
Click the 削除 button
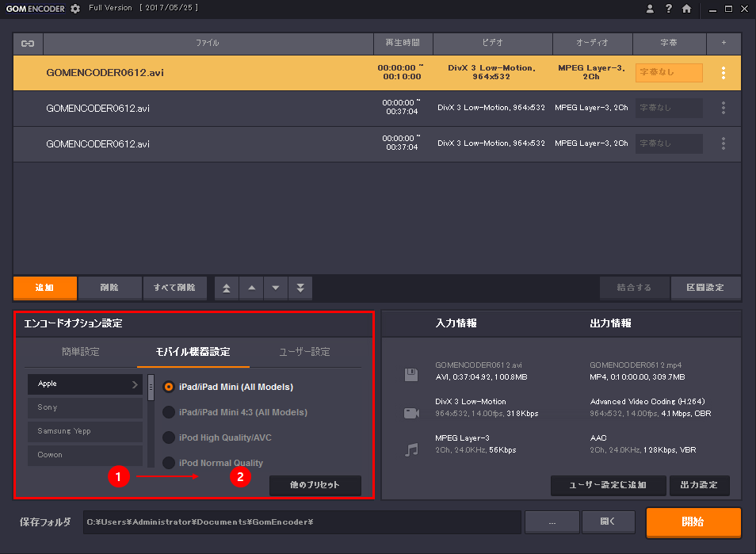[x=110, y=288]
